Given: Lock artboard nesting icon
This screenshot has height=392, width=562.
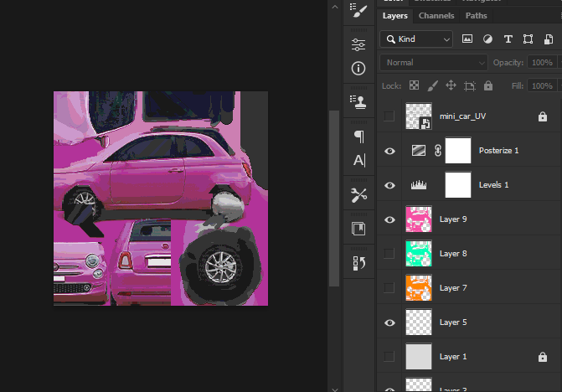Looking at the screenshot, I should click(470, 86).
